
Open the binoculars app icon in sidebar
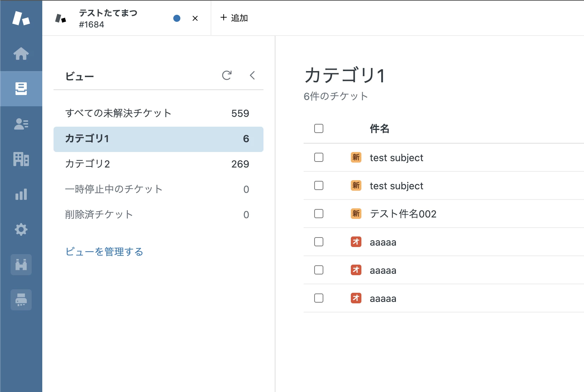(x=21, y=265)
